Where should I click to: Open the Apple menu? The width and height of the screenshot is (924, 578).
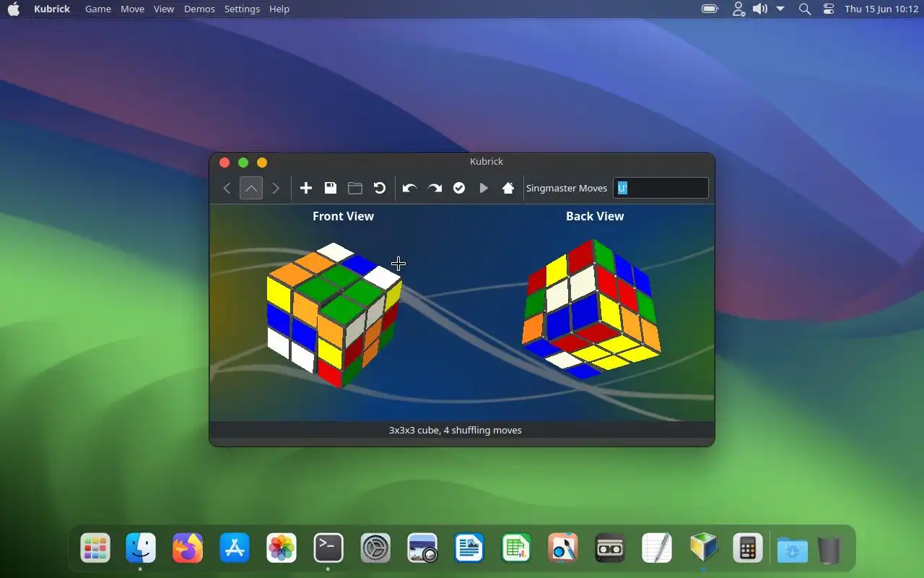coord(14,9)
